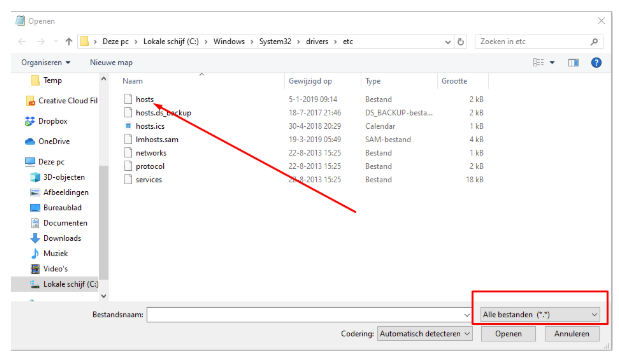This screenshot has width=619, height=362.
Task: Open OneDrive in navigation pane
Action: pyautogui.click(x=47, y=141)
